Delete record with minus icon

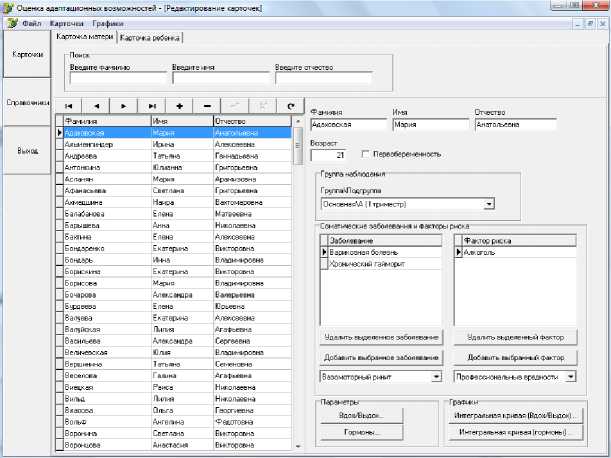point(207,105)
